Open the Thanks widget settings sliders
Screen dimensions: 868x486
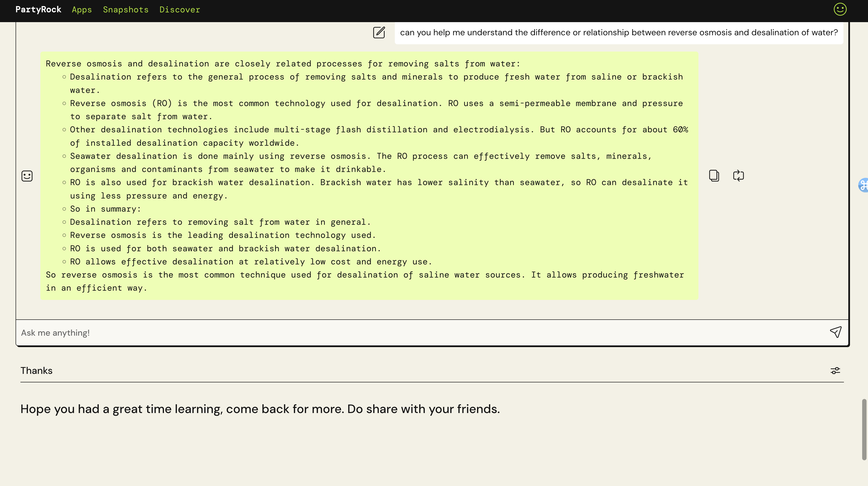click(x=835, y=370)
